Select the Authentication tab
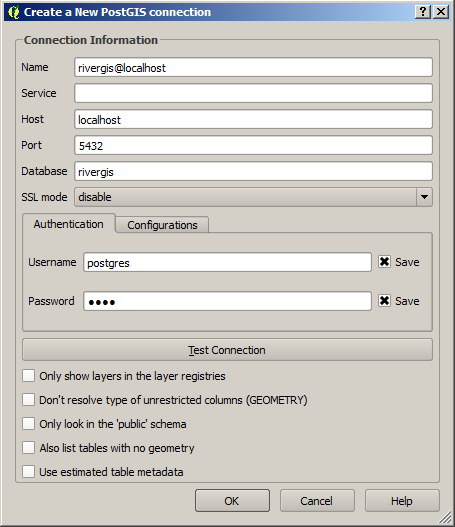The height and width of the screenshot is (527, 455). coord(69,224)
